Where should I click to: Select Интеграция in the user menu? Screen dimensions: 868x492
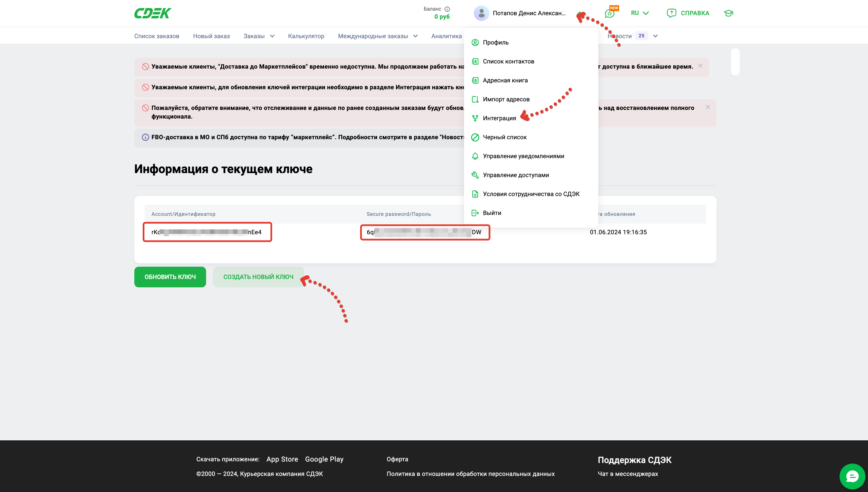pyautogui.click(x=499, y=118)
